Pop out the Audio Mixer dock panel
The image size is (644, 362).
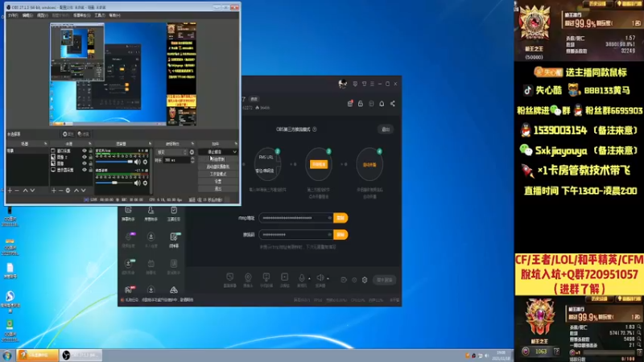click(x=150, y=144)
